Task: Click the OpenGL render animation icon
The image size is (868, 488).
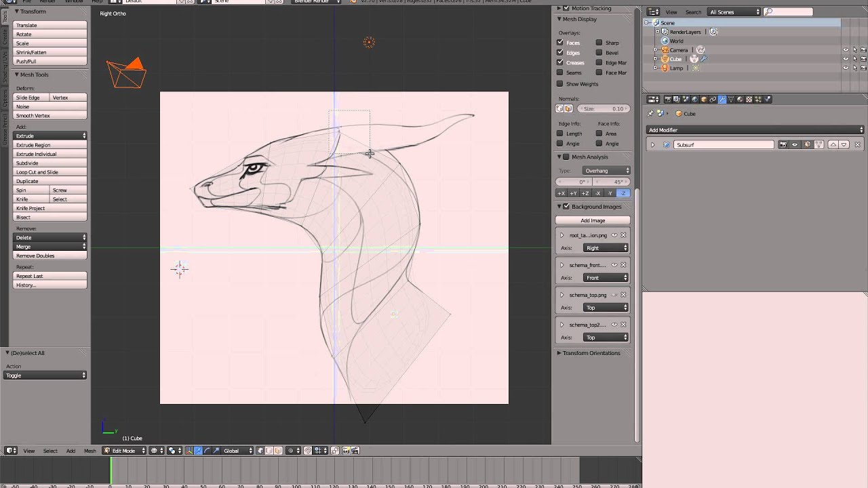Action: (x=355, y=451)
